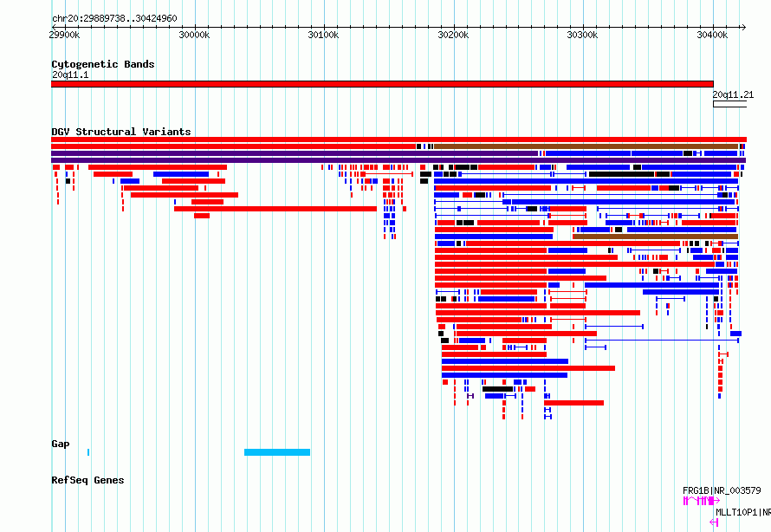Click the bottom full-width purple variant bar

coord(398,160)
